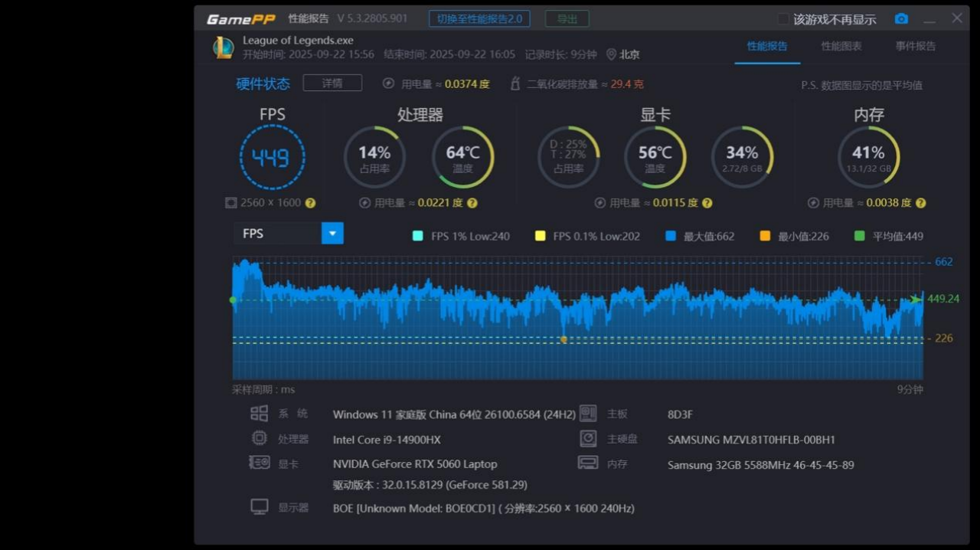Click the help icon next to GPU power usage
This screenshot has width=980, height=550.
point(707,203)
